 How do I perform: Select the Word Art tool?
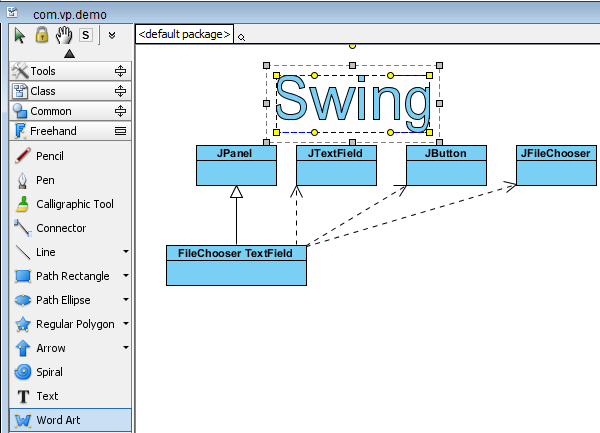70,420
